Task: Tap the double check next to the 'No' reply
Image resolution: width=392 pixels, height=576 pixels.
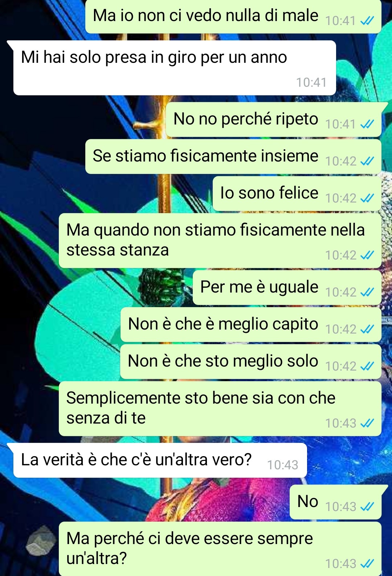Action: pos(367,507)
